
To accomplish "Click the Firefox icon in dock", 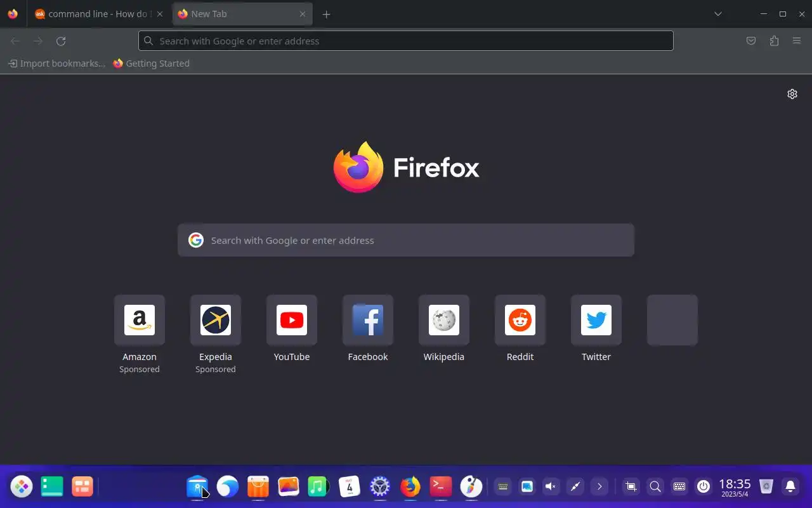I will tap(410, 486).
